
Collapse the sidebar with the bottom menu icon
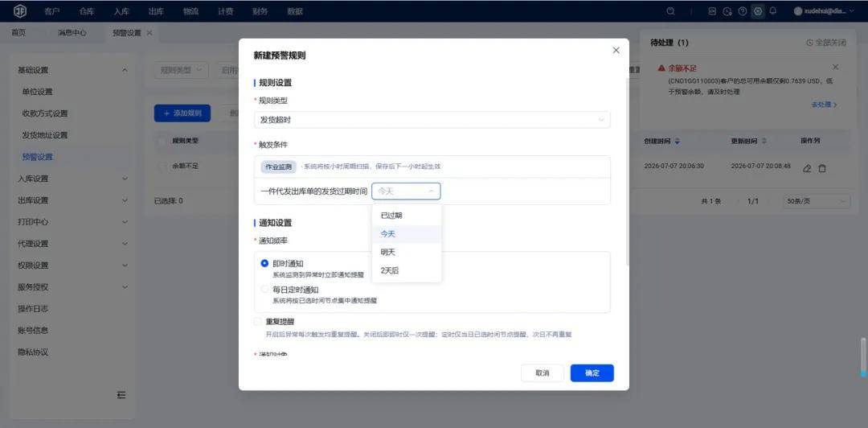pos(121,395)
